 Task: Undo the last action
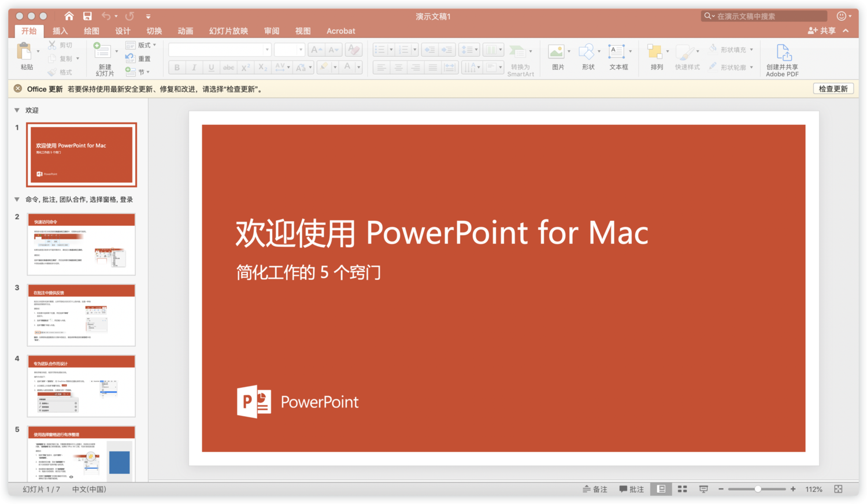[x=106, y=16]
